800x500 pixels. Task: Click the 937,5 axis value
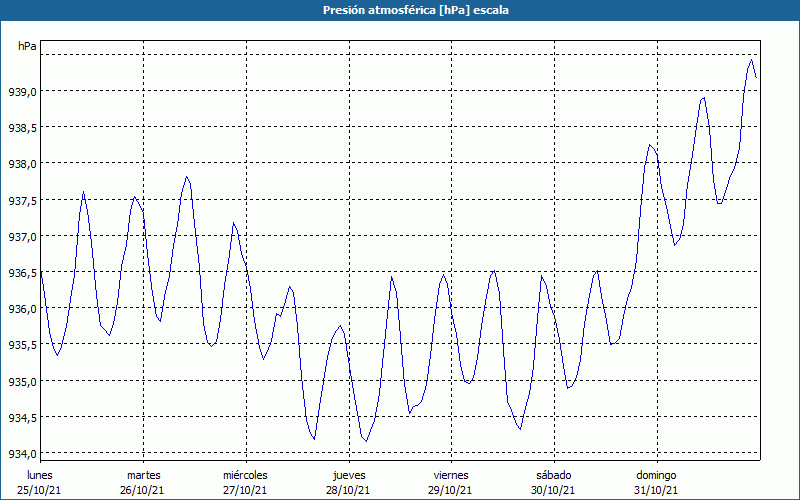click(x=22, y=201)
